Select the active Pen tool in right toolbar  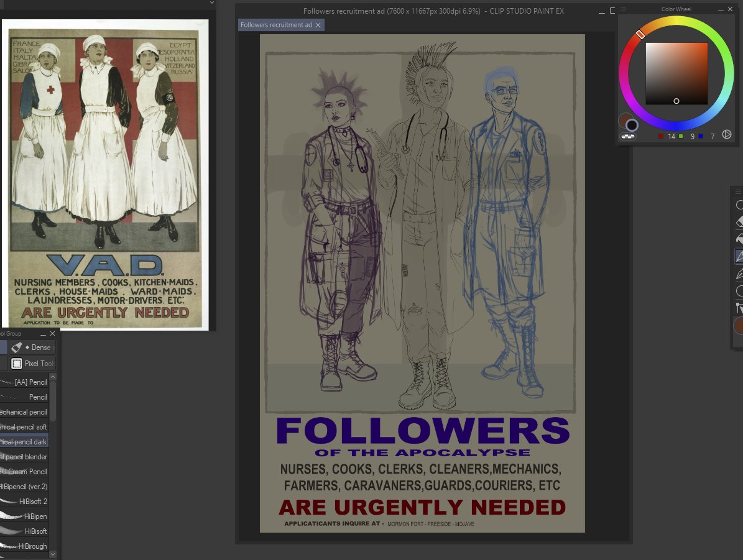coord(739,256)
